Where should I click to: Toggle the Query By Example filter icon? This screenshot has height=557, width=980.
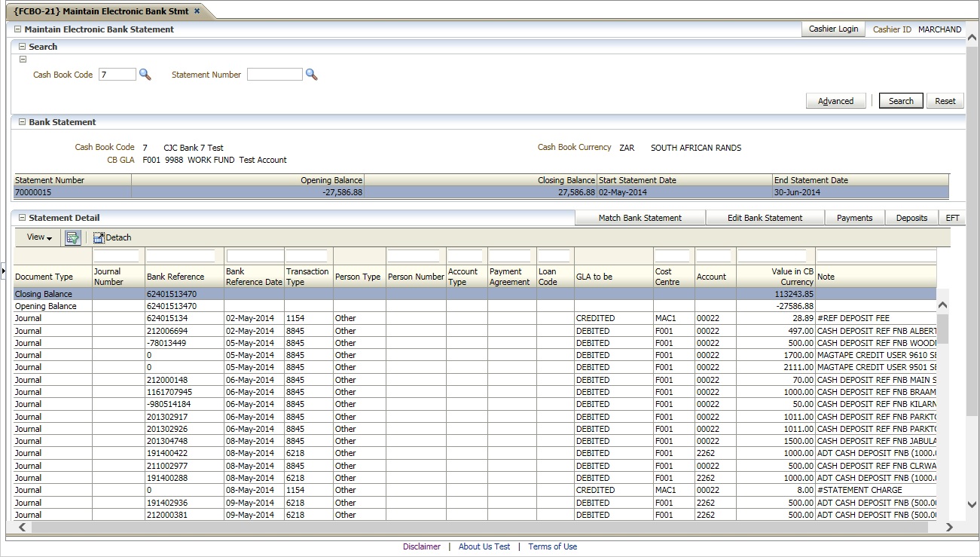(72, 237)
